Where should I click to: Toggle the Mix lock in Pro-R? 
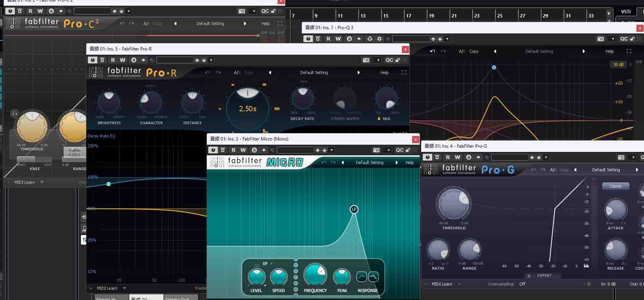coord(379,119)
